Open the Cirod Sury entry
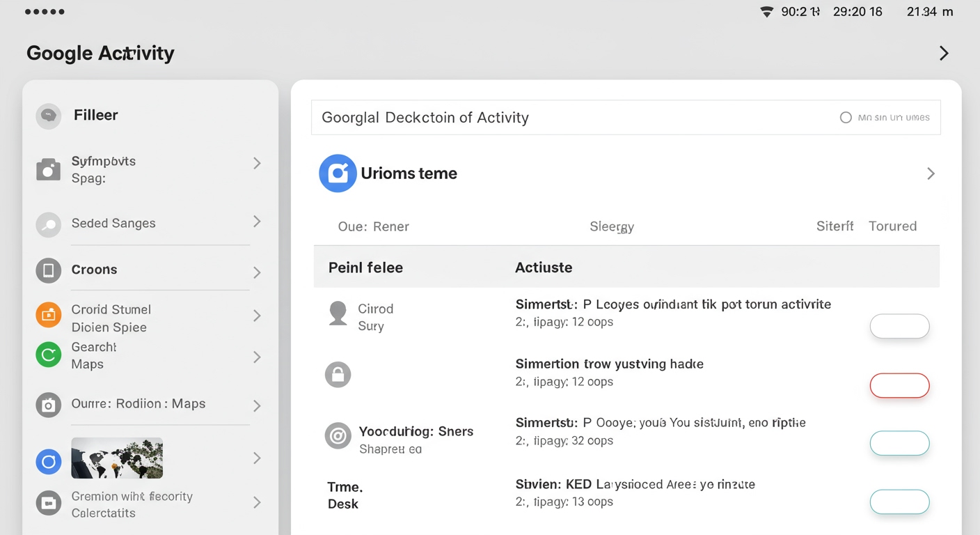 coord(375,317)
